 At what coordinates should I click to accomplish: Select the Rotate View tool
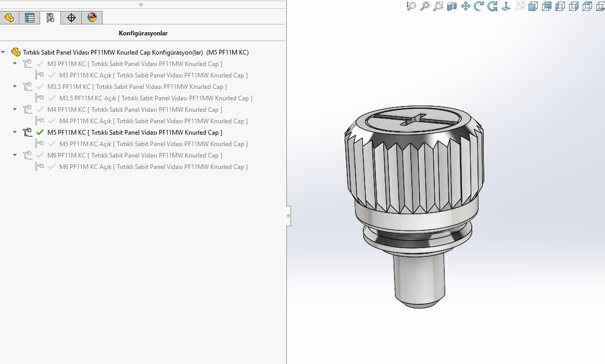pos(479,6)
